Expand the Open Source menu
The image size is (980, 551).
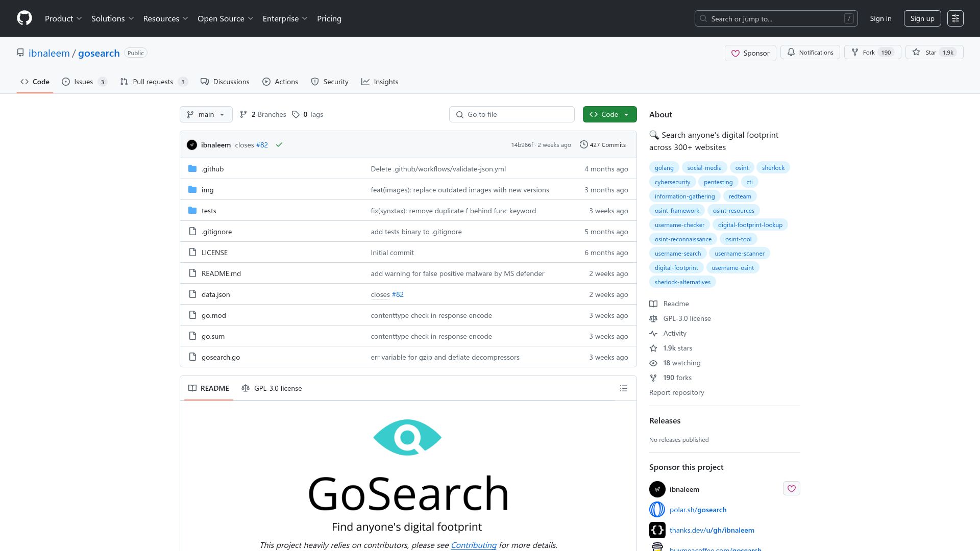(x=225, y=18)
